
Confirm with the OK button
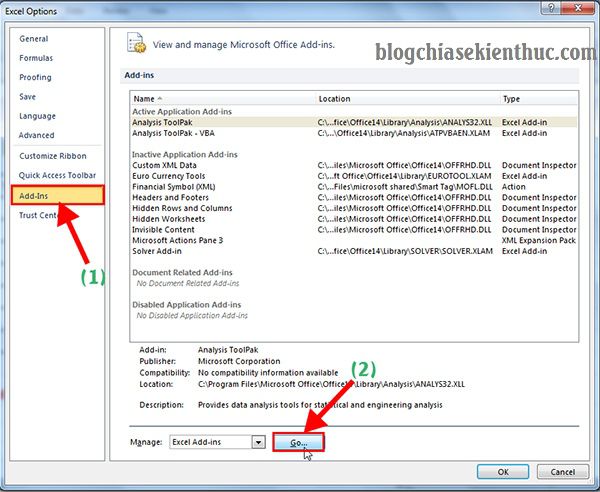(503, 472)
